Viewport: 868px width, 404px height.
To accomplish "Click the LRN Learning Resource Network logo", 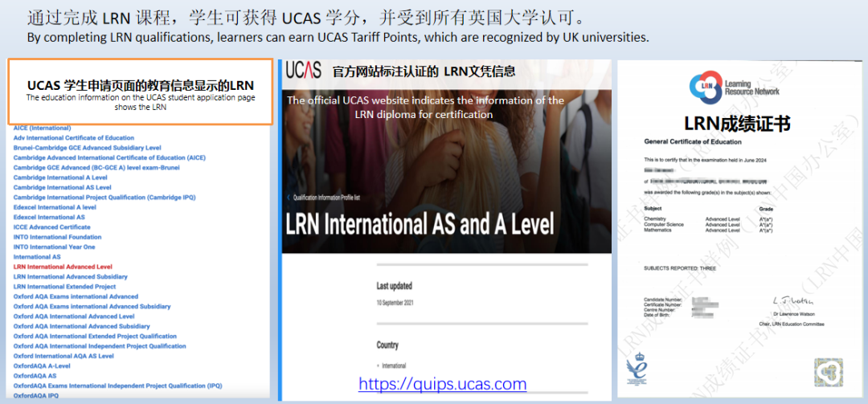I will tap(734, 88).
